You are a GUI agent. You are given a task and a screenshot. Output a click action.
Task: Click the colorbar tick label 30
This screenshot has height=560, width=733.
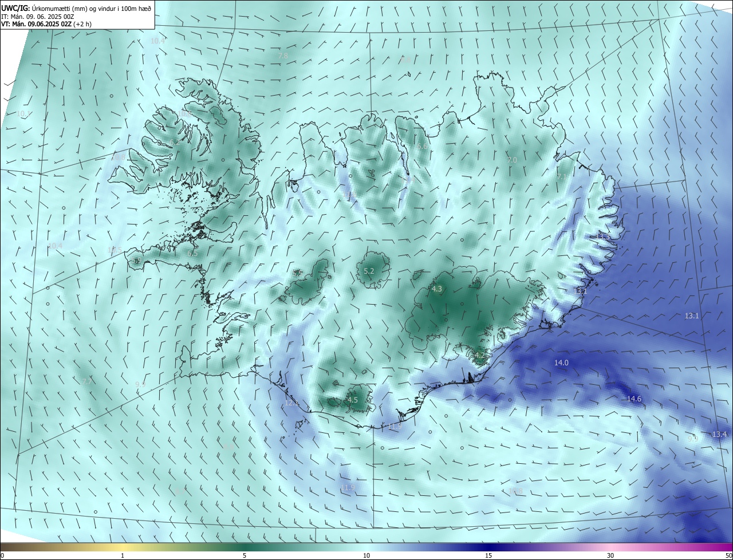click(x=610, y=555)
